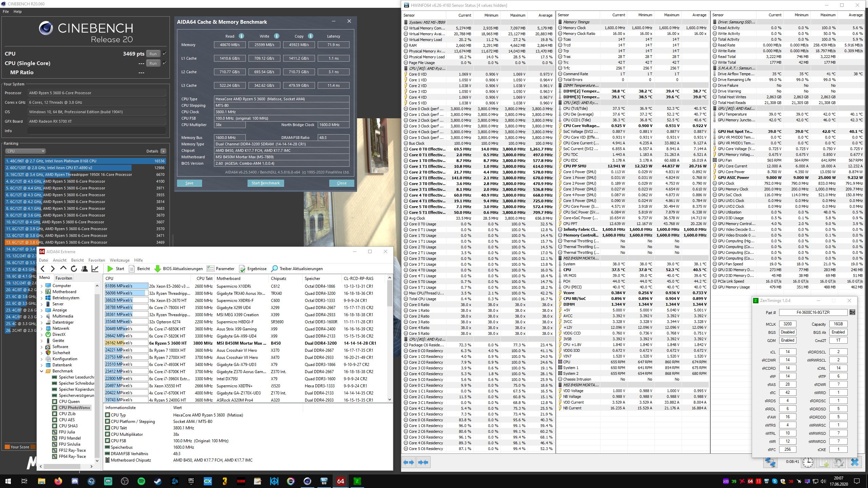Viewport: 868px width, 488px height.
Task: Close HWiNFO sensors with blue X button
Action: [x=854, y=462]
